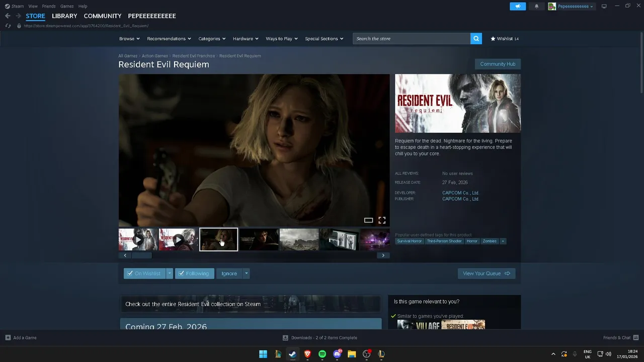Expand the Browse menu
Screen dimensions: 644x362
(x=129, y=39)
